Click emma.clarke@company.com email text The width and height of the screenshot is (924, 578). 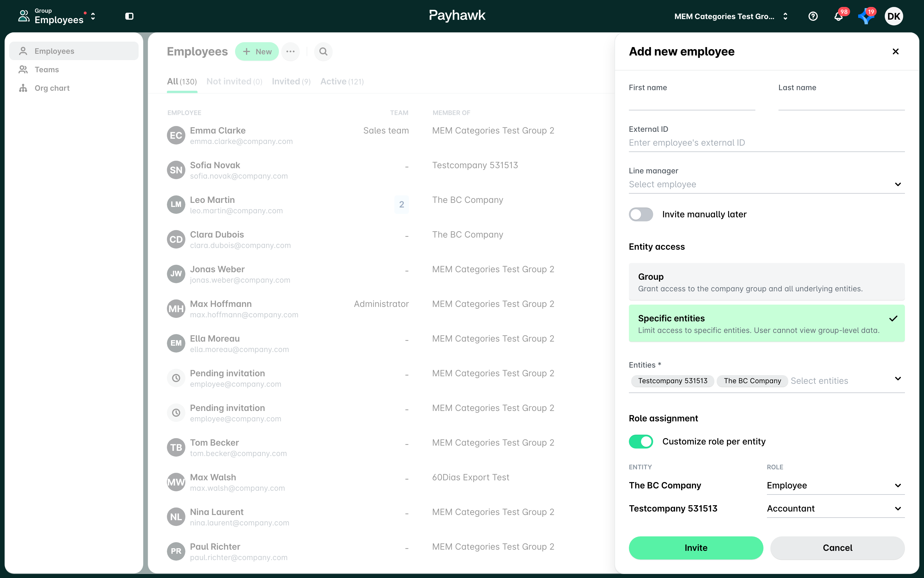(241, 141)
